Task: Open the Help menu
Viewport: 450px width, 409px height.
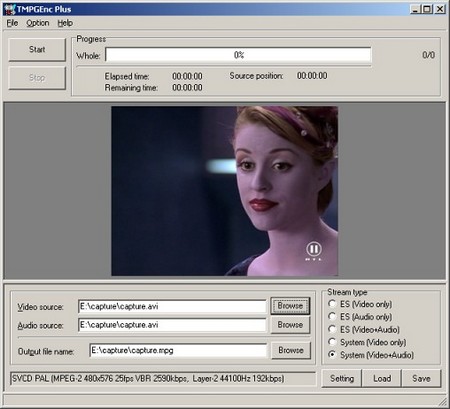Action: pyautogui.click(x=65, y=23)
